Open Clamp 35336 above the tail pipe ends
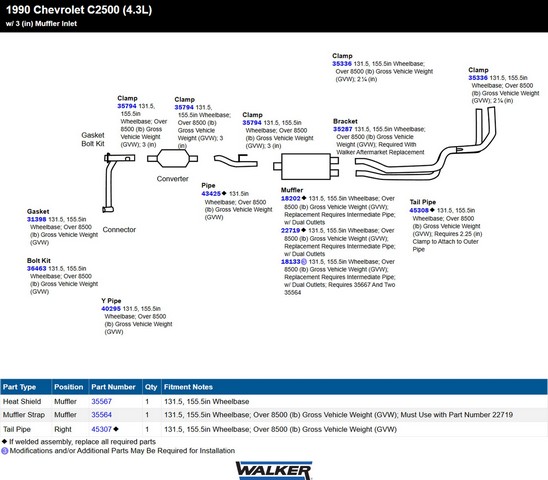The image size is (548, 480). (x=478, y=78)
